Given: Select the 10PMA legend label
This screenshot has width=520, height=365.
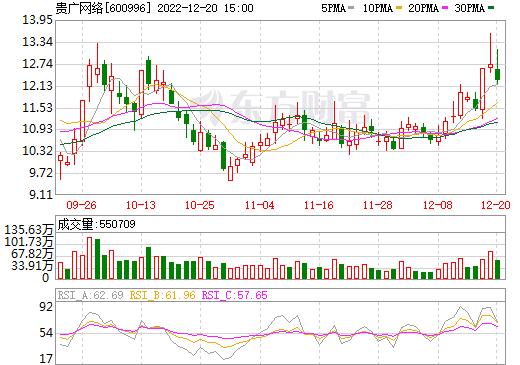Looking at the screenshot, I should point(377,8).
